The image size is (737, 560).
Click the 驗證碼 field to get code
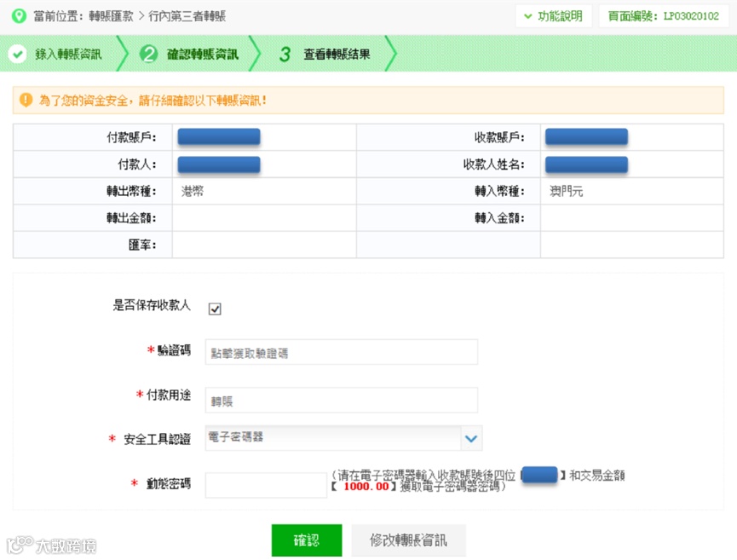coord(342,352)
